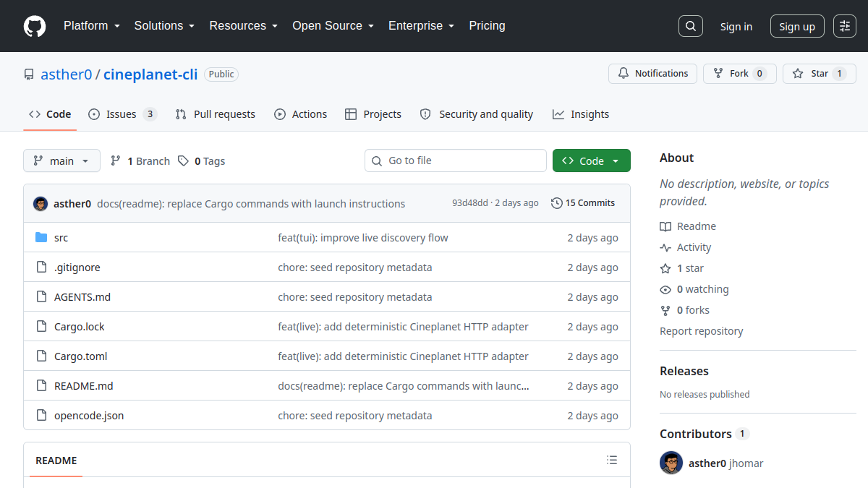The width and height of the screenshot is (868, 488).
Task: Click the GitHub logo icon
Action: tap(35, 26)
